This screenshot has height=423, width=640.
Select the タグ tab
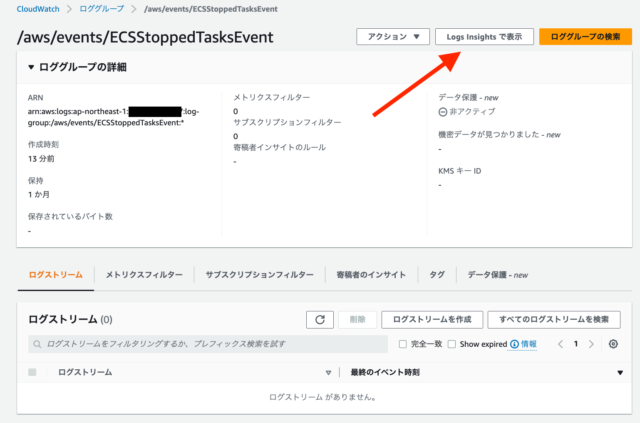437,275
